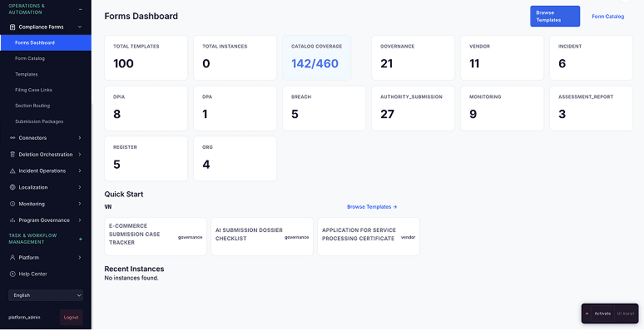Viewport: 644px width, 336px height.
Task: Click the Activate button in UI Assist
Action: point(602,314)
